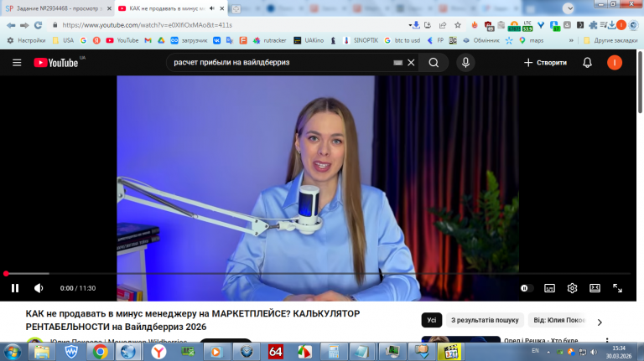Screen dimensions: 644x361
Task: Switch to theater mode
Action: click(x=595, y=288)
